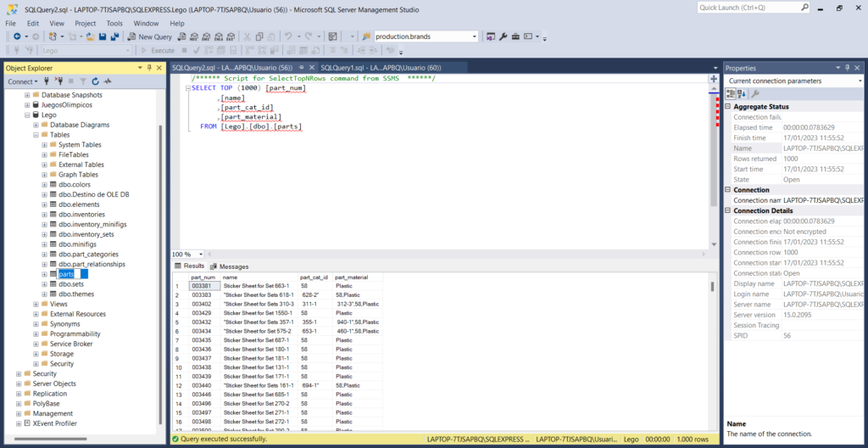This screenshot has height=448, width=868.
Task: Open the production.brands search dropdown
Action: tap(474, 37)
